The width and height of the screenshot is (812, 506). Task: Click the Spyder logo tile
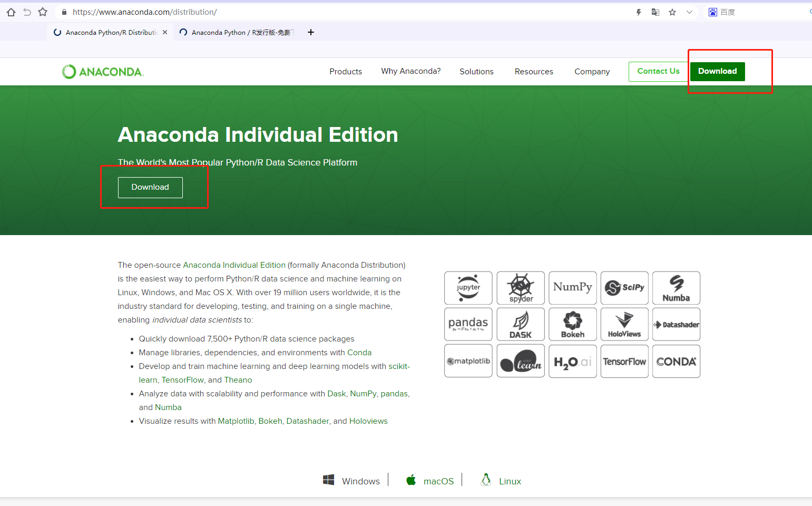pos(521,288)
